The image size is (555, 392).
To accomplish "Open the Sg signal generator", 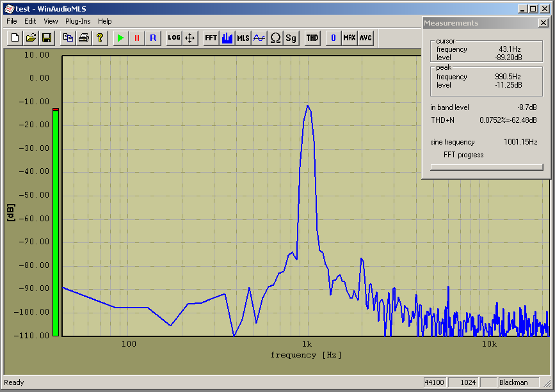I will [x=291, y=38].
